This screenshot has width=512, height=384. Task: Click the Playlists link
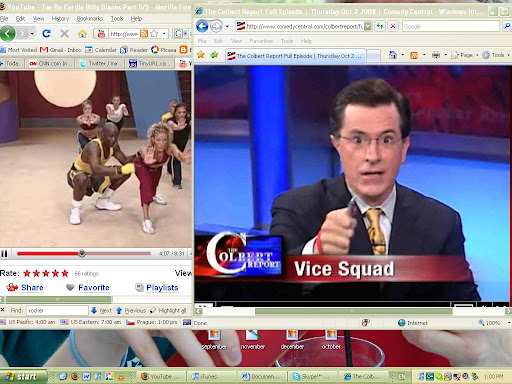coord(162,287)
